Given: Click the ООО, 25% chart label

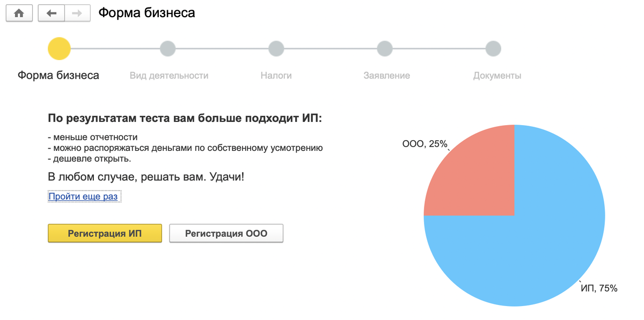Looking at the screenshot, I should pos(425,144).
